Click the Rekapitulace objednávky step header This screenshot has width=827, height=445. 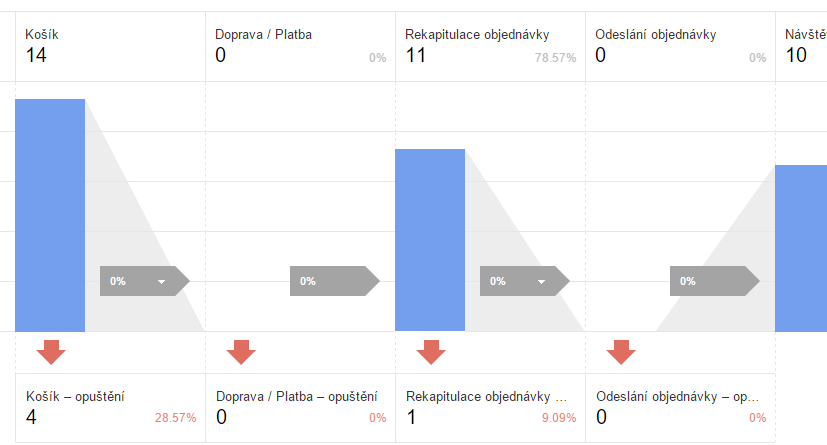pyautogui.click(x=490, y=46)
